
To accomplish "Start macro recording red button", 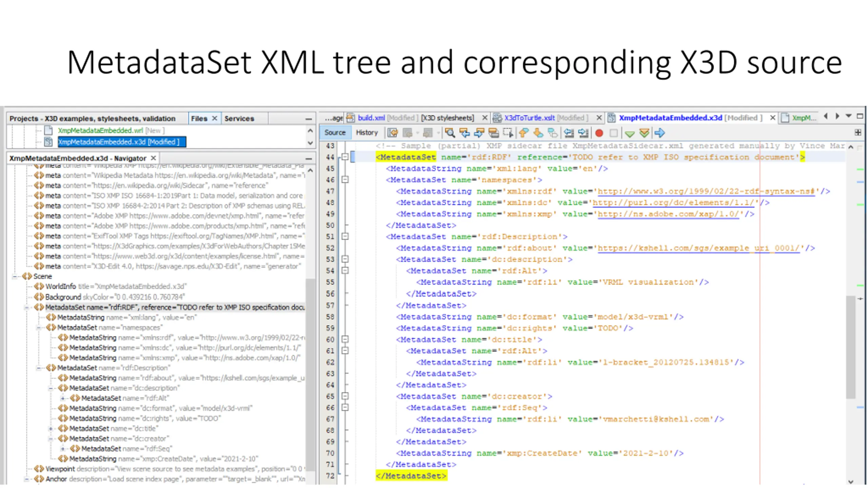I will pyautogui.click(x=599, y=133).
